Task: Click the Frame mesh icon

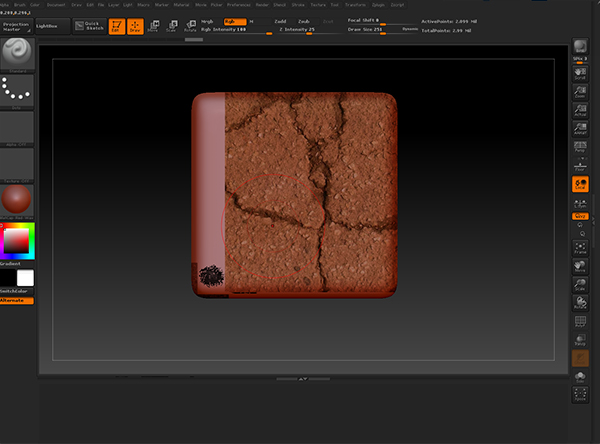Action: pos(580,248)
